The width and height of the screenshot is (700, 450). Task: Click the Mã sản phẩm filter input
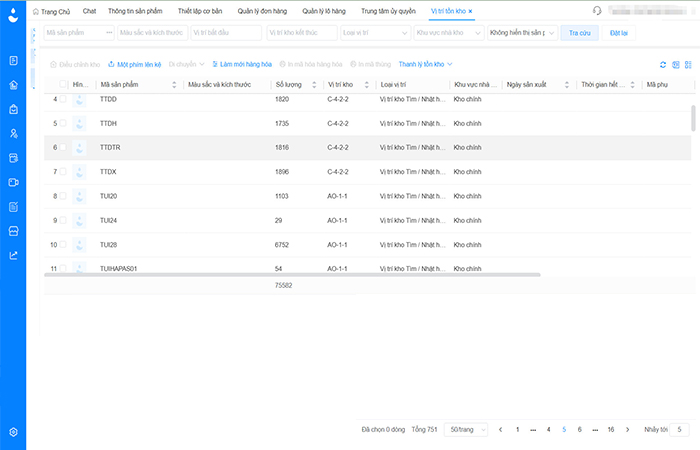74,33
